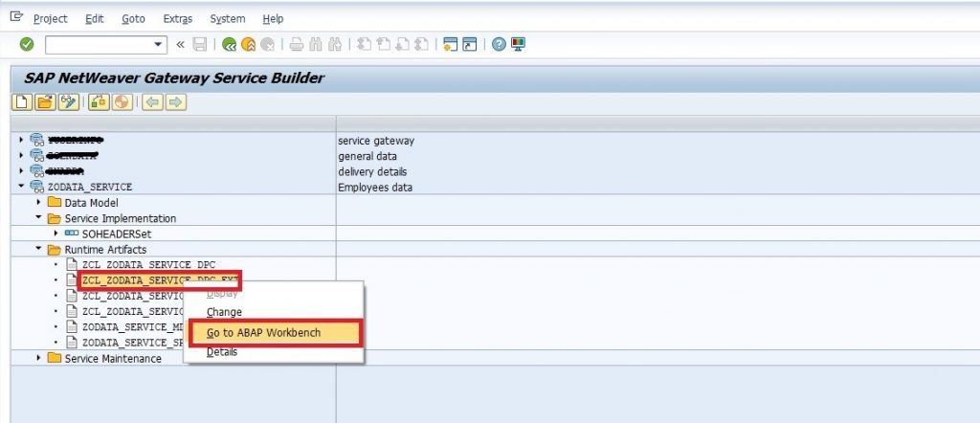Click the left arrow navigation button
The height and width of the screenshot is (423, 980).
pyautogui.click(x=152, y=101)
